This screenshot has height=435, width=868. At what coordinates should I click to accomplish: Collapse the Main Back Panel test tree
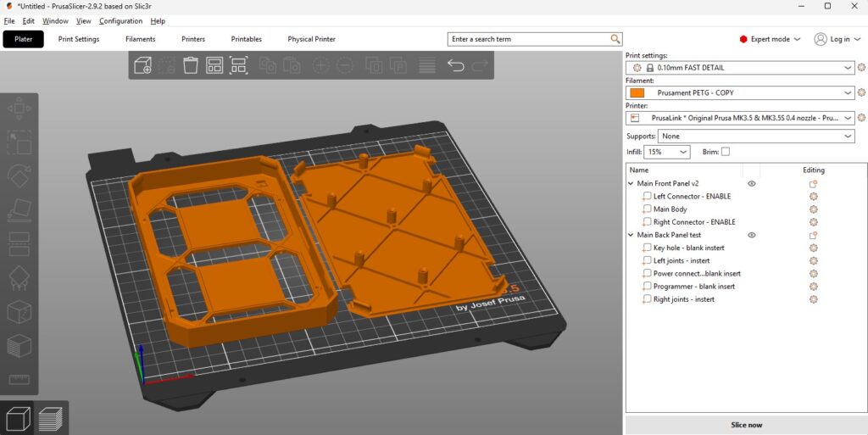[x=631, y=235]
